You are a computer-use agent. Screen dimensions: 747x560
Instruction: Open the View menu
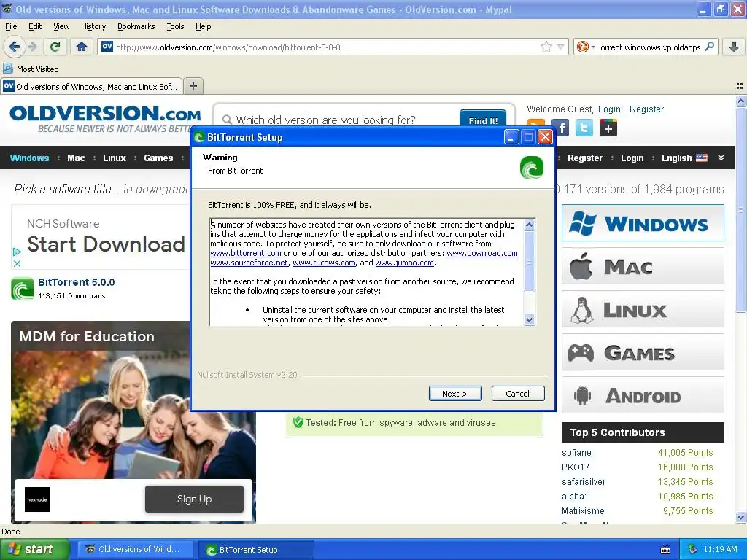click(x=61, y=26)
